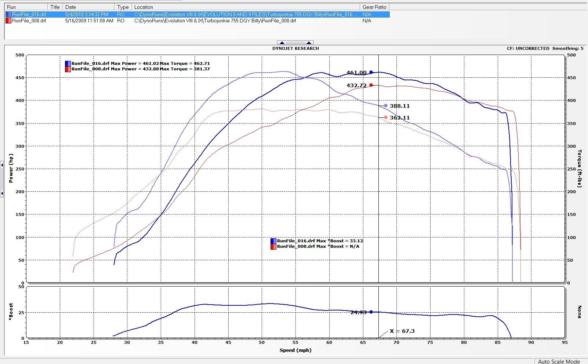
Task: Click pink torque marker at 362.11
Action: tap(386, 118)
